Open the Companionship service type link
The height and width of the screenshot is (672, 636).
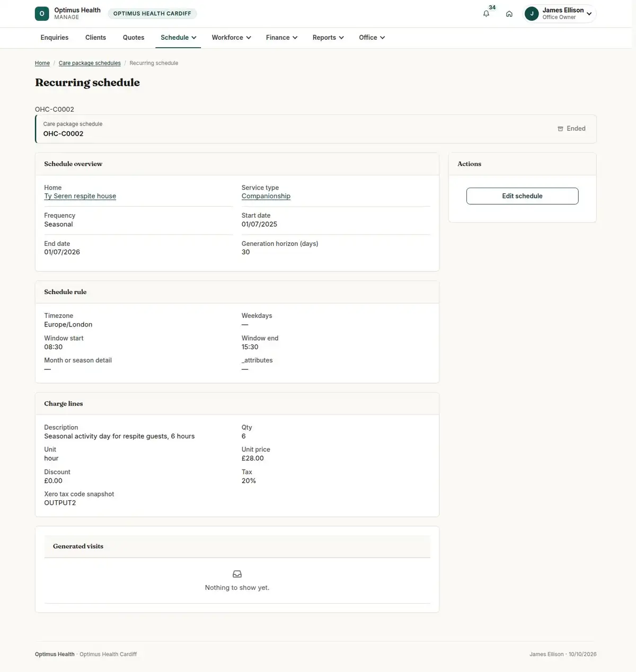[266, 196]
